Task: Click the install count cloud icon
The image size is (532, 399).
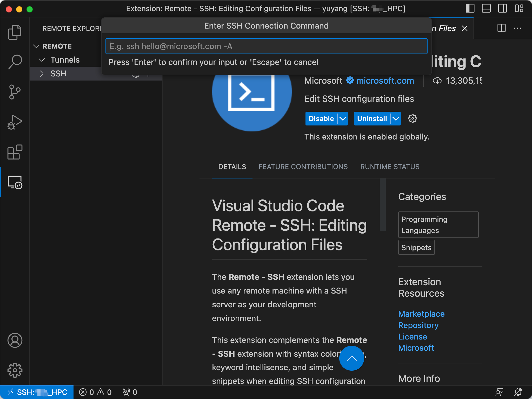Action: coord(437,81)
